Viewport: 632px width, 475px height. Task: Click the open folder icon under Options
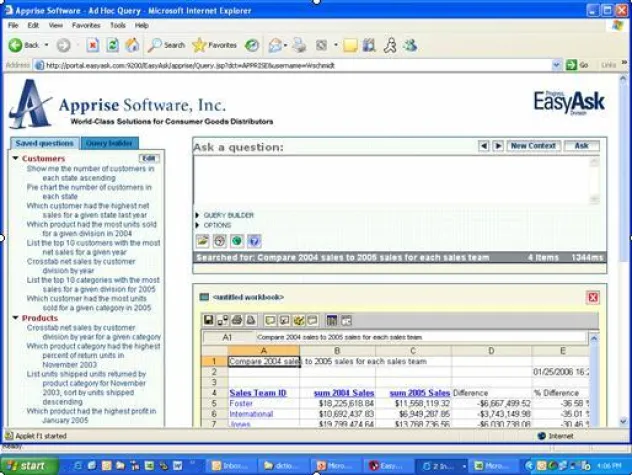(x=203, y=241)
